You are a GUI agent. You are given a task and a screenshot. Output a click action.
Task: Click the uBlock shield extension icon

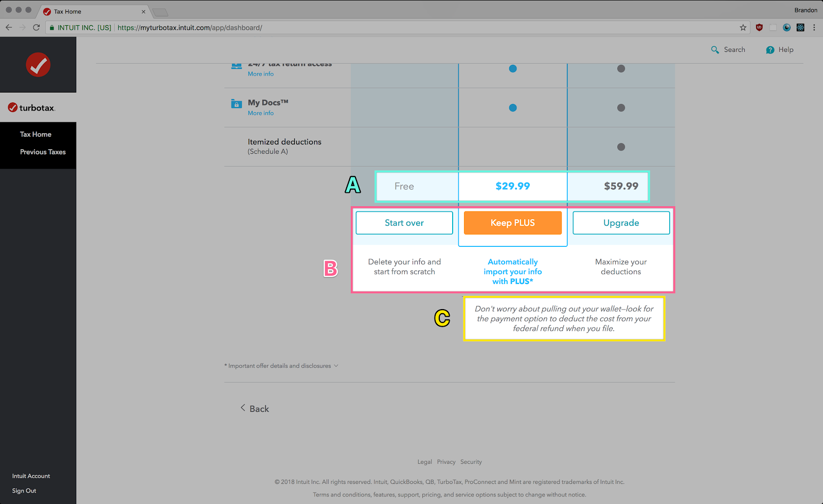[759, 28]
